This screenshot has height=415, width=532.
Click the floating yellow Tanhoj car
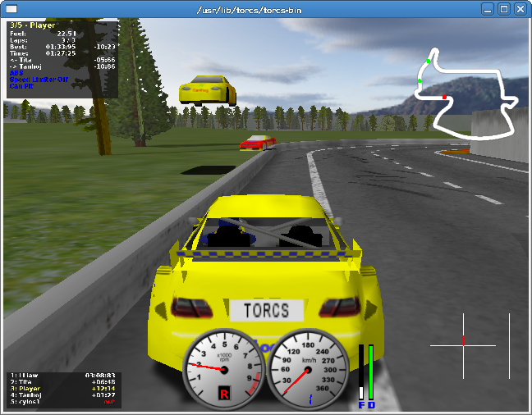coord(208,90)
